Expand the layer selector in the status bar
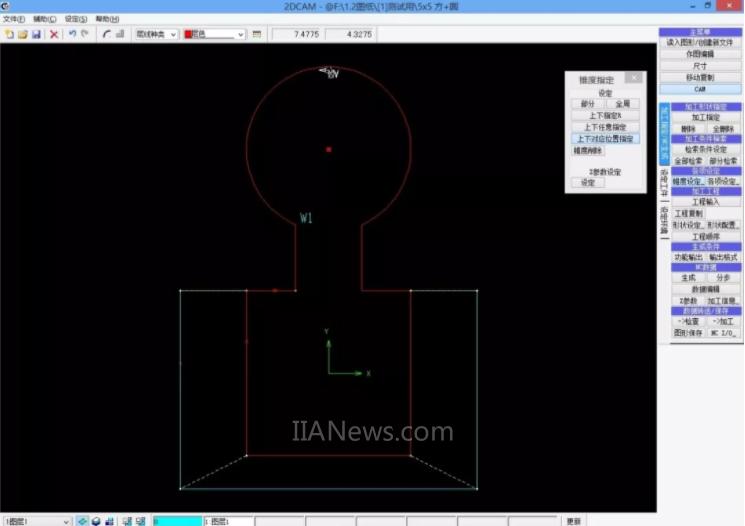 tap(67, 521)
